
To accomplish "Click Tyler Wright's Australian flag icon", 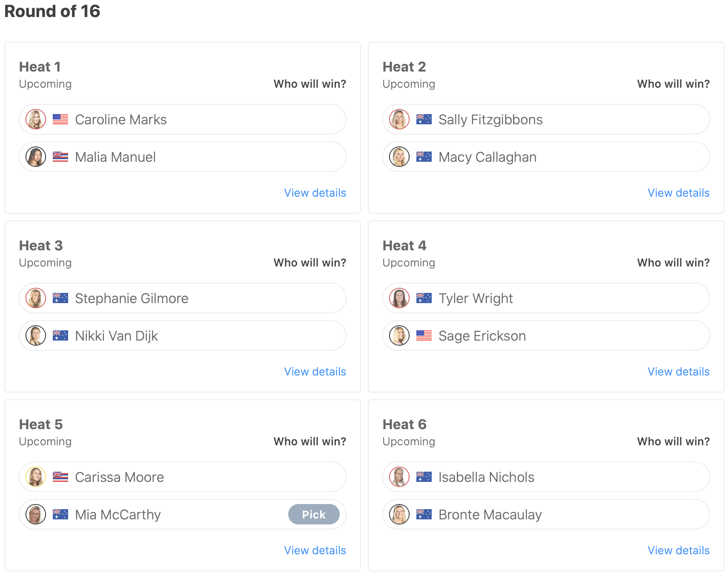I will 424,298.
